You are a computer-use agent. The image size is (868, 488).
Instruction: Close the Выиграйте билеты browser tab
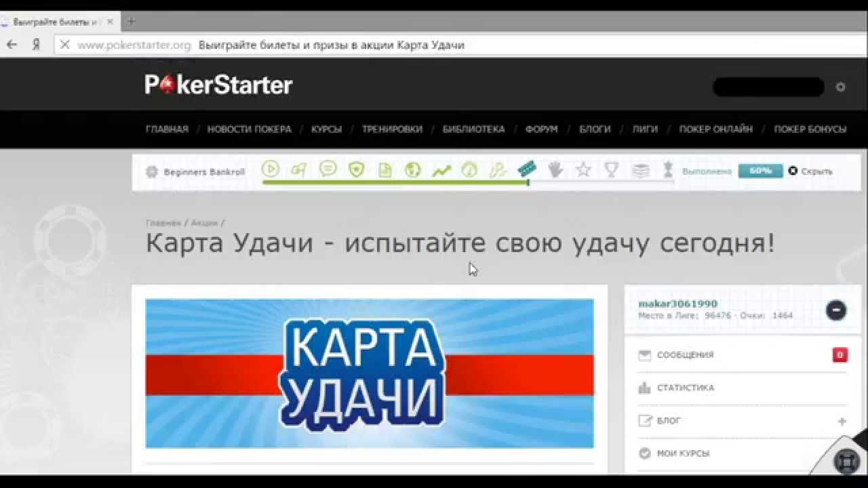click(110, 22)
